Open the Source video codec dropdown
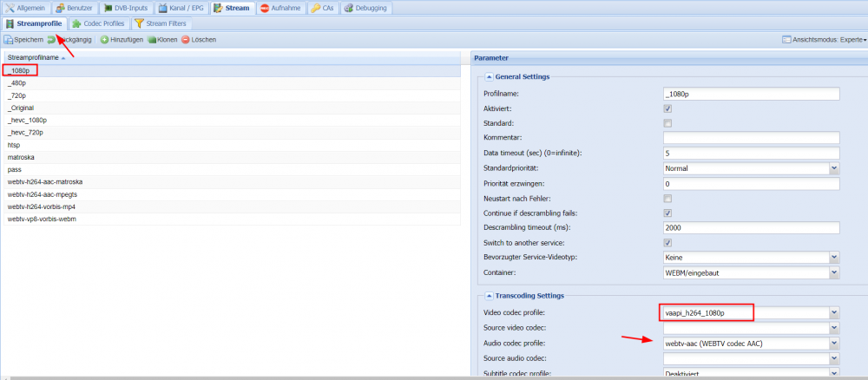The image size is (868, 380). tap(834, 328)
